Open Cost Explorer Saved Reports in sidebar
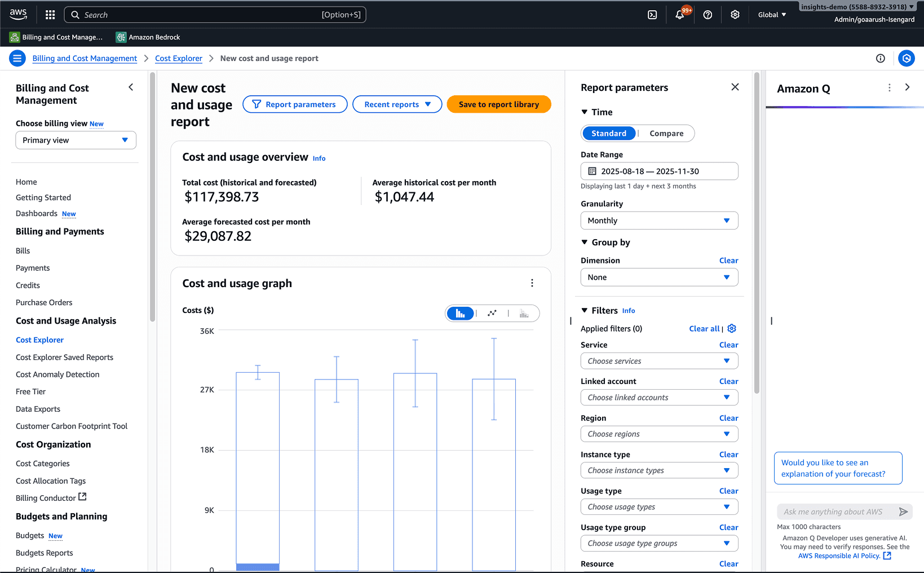The width and height of the screenshot is (924, 573). coord(64,358)
